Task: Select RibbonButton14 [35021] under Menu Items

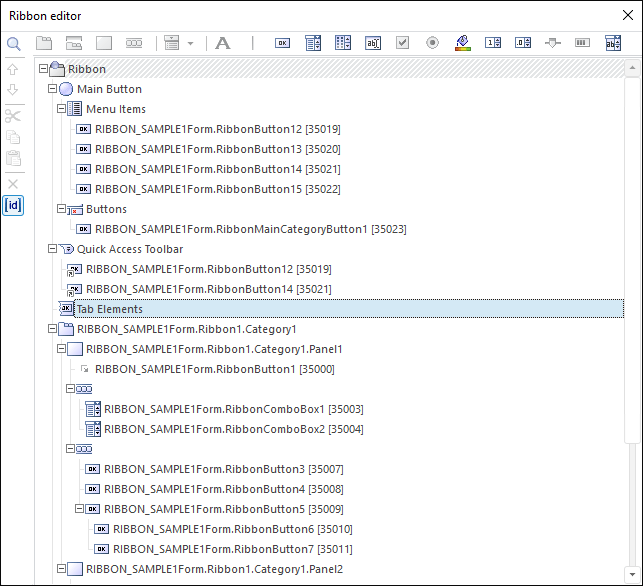Action: coord(218,169)
